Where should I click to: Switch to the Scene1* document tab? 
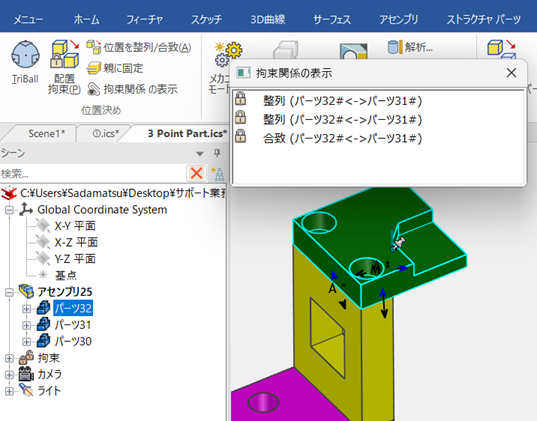47,133
